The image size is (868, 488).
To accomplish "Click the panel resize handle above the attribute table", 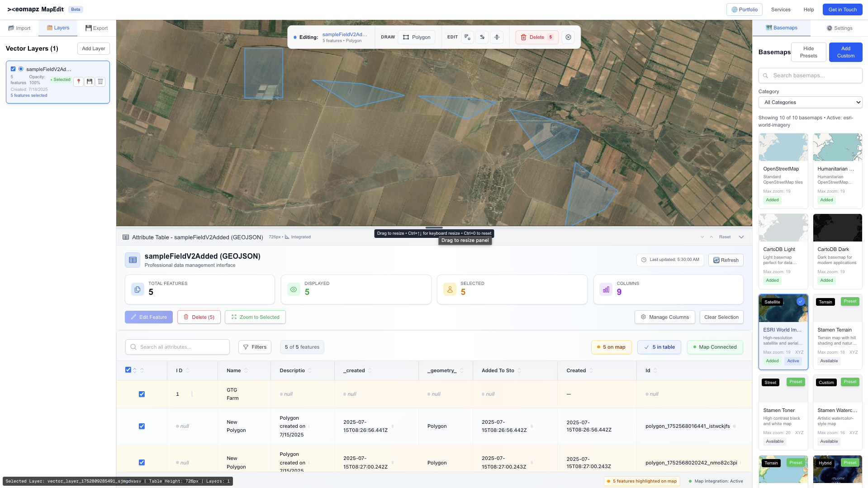I will pyautogui.click(x=434, y=227).
